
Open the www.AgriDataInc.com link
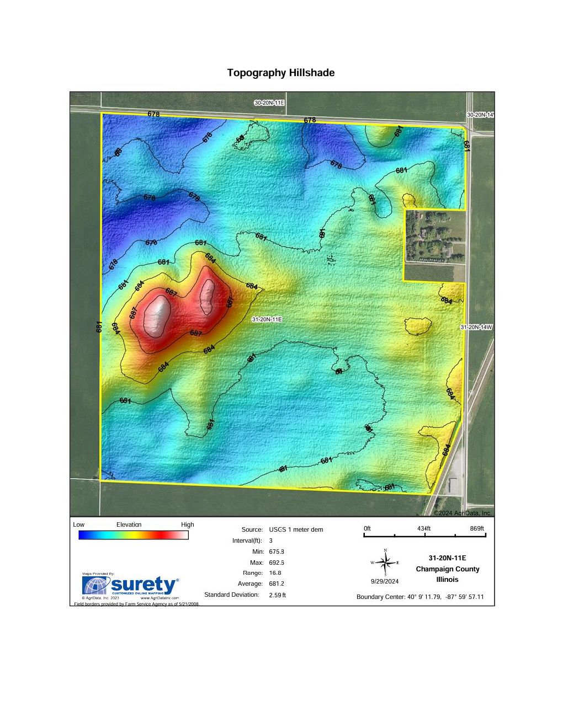(160, 598)
